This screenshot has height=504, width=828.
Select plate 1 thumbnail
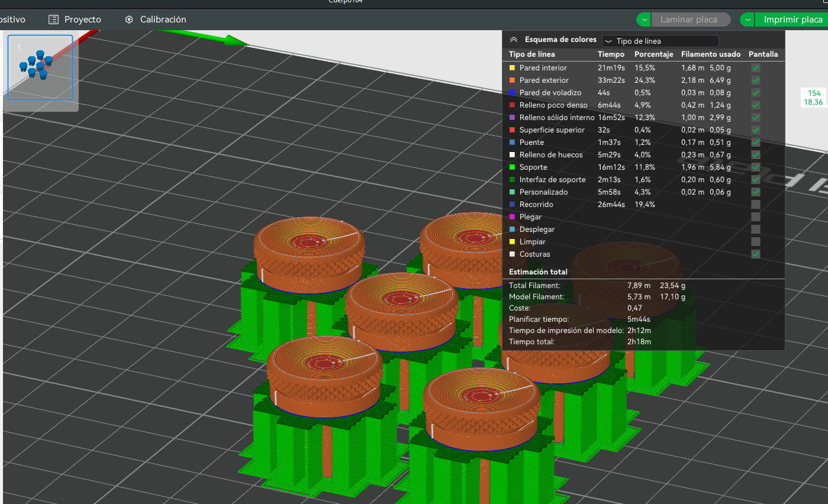click(x=40, y=67)
